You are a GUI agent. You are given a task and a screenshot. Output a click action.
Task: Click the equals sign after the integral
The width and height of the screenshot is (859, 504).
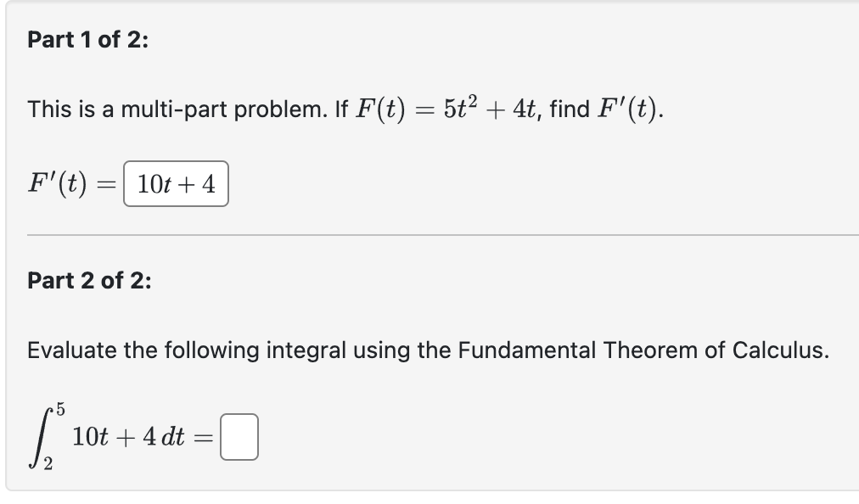[x=206, y=436]
